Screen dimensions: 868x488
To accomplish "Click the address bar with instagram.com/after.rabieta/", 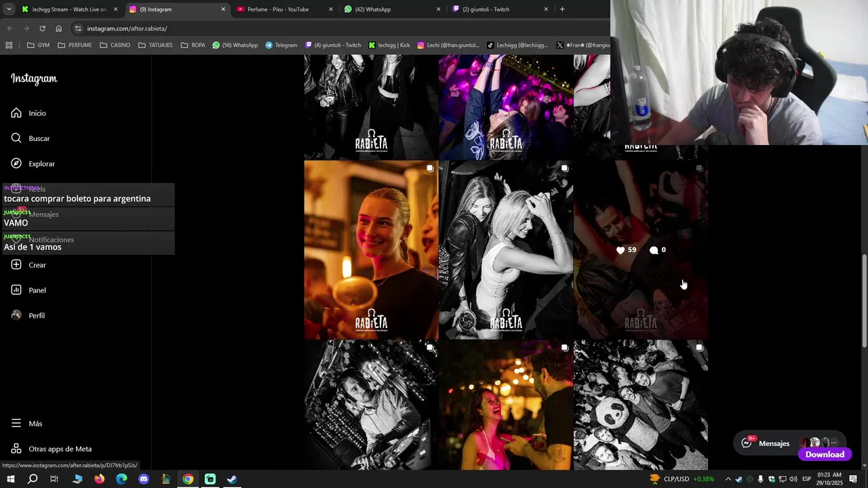I will tap(339, 28).
